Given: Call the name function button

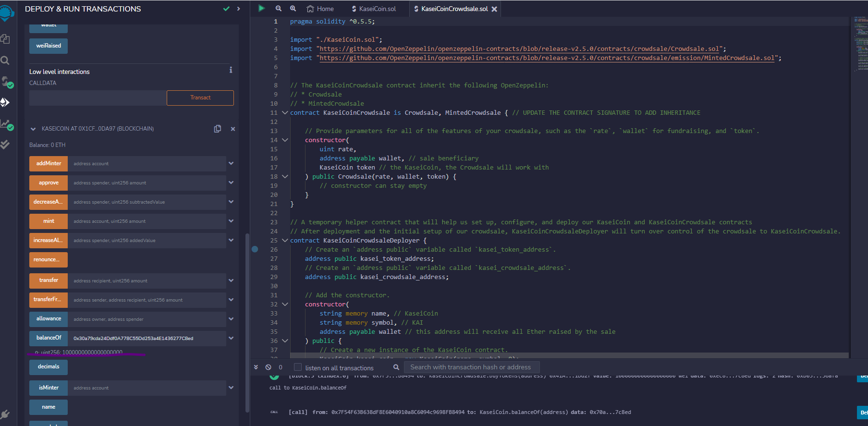Looking at the screenshot, I should 49,407.
